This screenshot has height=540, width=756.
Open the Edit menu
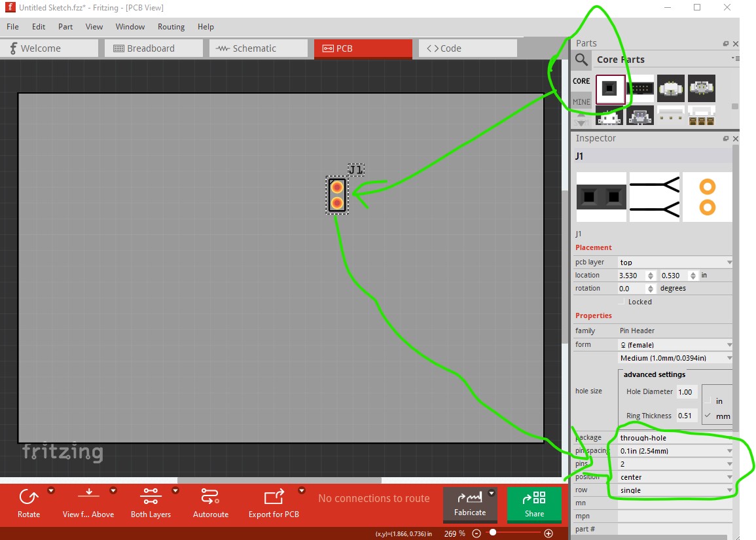pos(39,27)
